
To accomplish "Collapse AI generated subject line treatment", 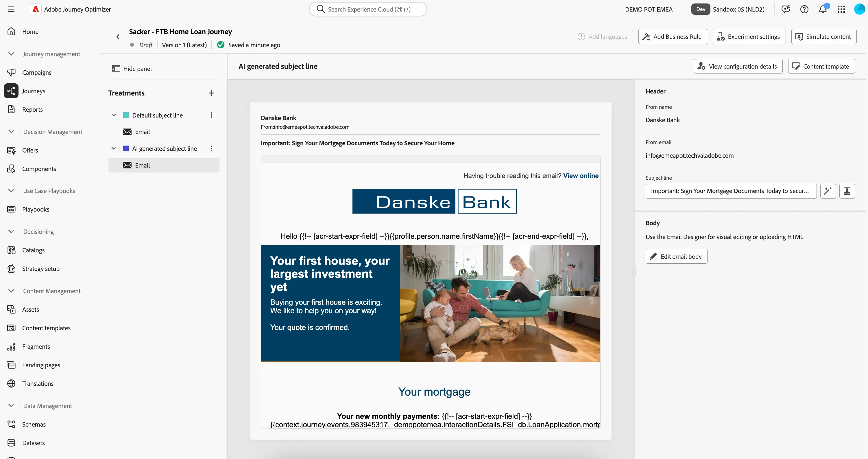I will (114, 149).
